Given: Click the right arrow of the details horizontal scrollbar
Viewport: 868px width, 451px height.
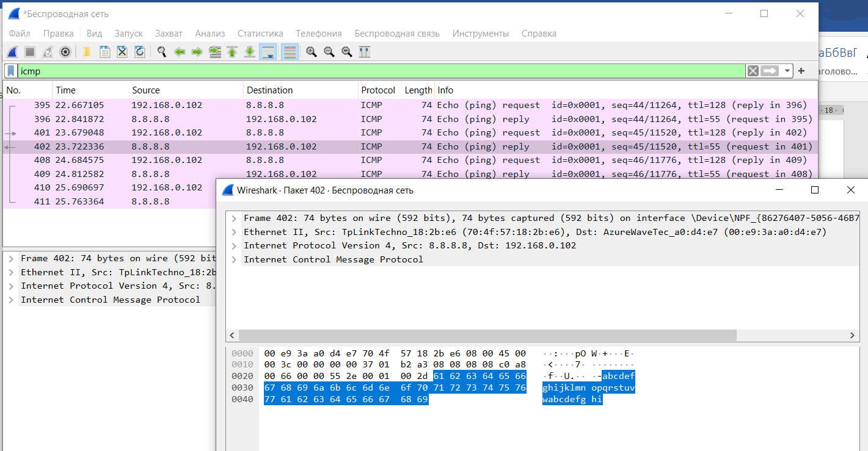Looking at the screenshot, I should tap(853, 336).
